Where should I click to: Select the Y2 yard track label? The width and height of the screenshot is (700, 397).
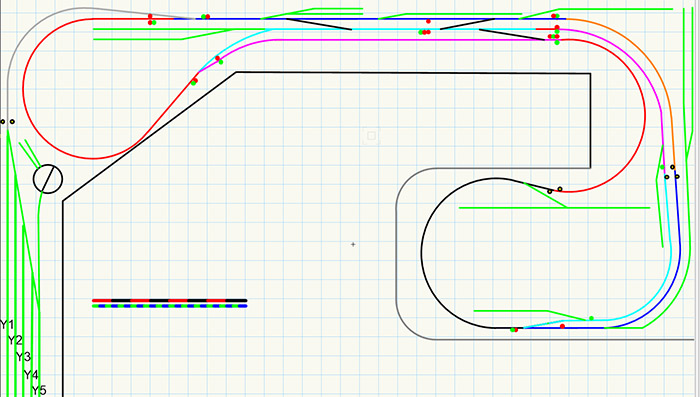(x=15, y=341)
